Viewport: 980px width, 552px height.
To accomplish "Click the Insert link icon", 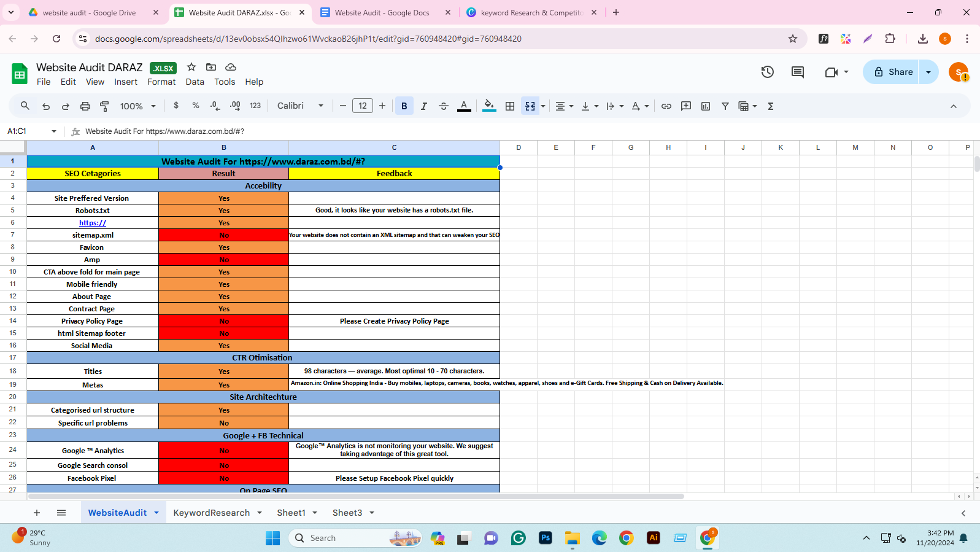I will pyautogui.click(x=666, y=106).
